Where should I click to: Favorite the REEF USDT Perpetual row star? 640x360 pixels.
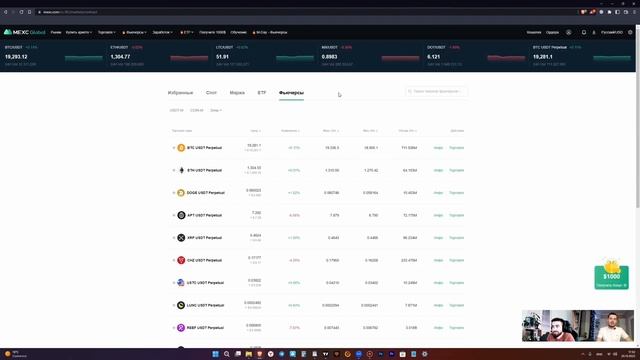[173, 327]
